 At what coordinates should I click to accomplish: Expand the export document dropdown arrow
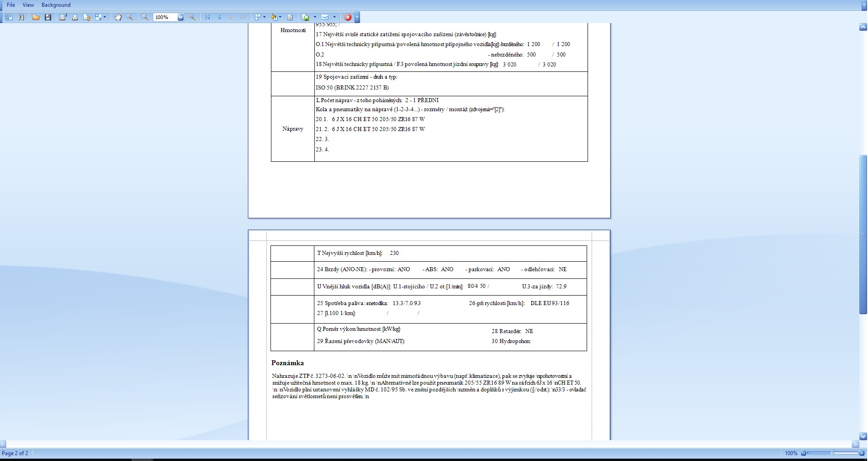315,17
